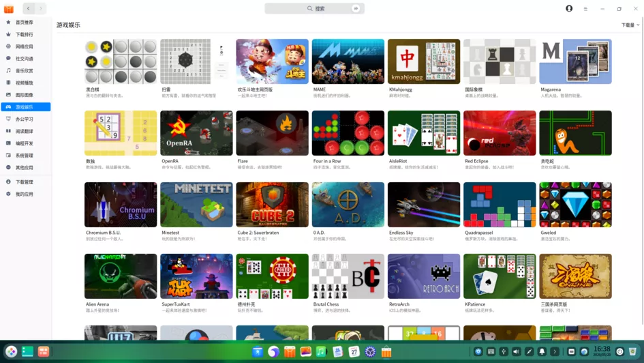Open the 欢乐斗地主网页版 thumbnail

(x=272, y=61)
